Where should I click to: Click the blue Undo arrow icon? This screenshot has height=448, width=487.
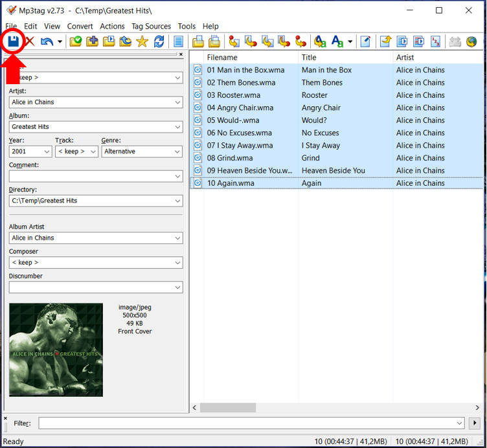coord(47,41)
